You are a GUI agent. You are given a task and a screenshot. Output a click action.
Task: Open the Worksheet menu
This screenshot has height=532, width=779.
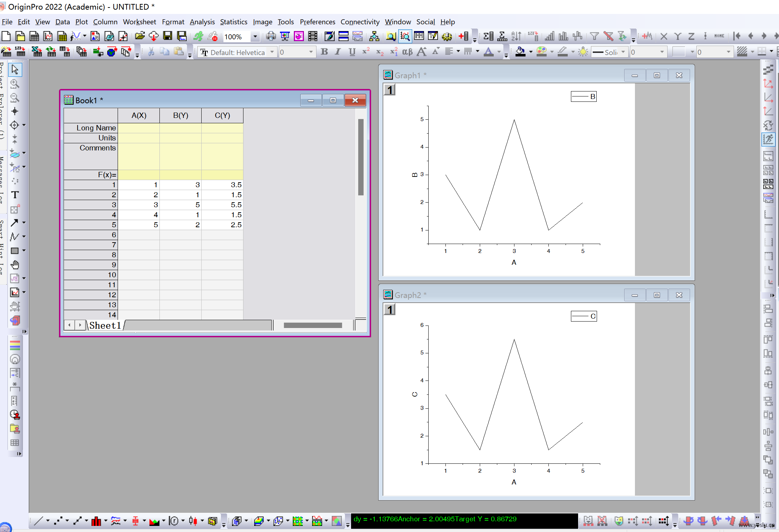pos(139,22)
